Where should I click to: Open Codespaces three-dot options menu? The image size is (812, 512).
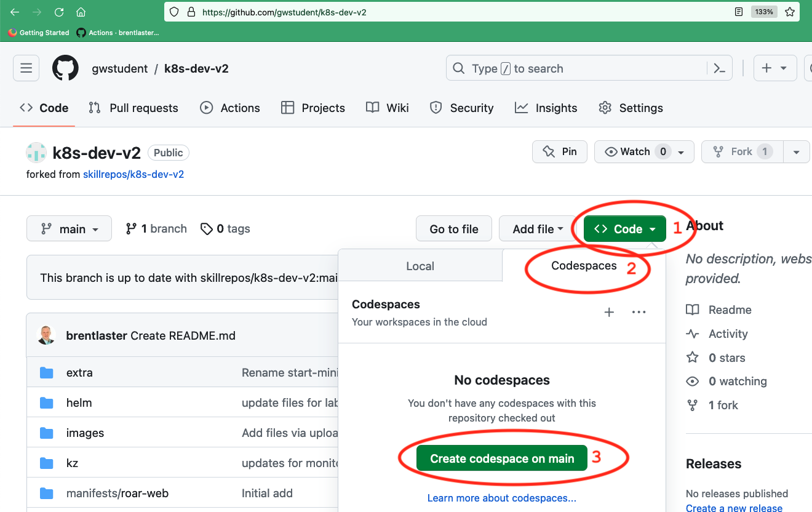(639, 312)
